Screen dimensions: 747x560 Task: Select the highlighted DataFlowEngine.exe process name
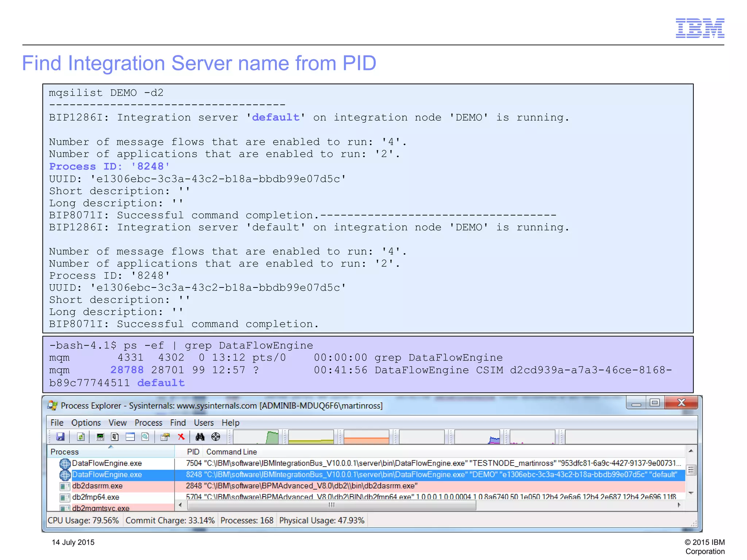107,475
